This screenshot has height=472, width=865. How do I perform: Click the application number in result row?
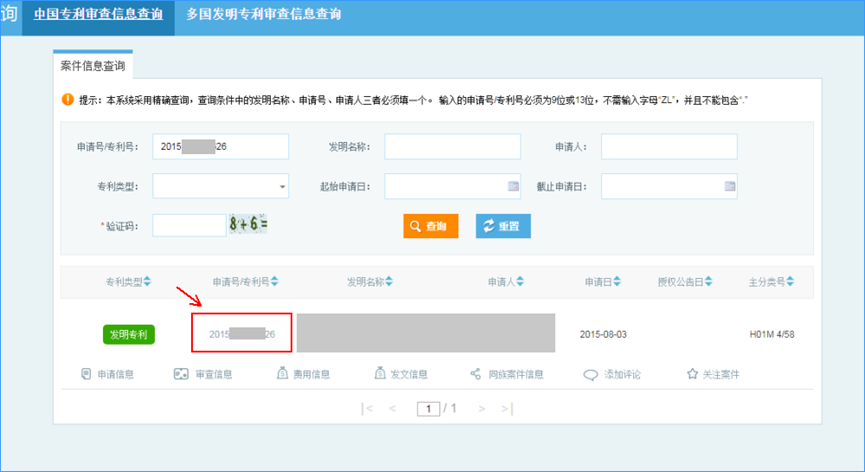242,334
